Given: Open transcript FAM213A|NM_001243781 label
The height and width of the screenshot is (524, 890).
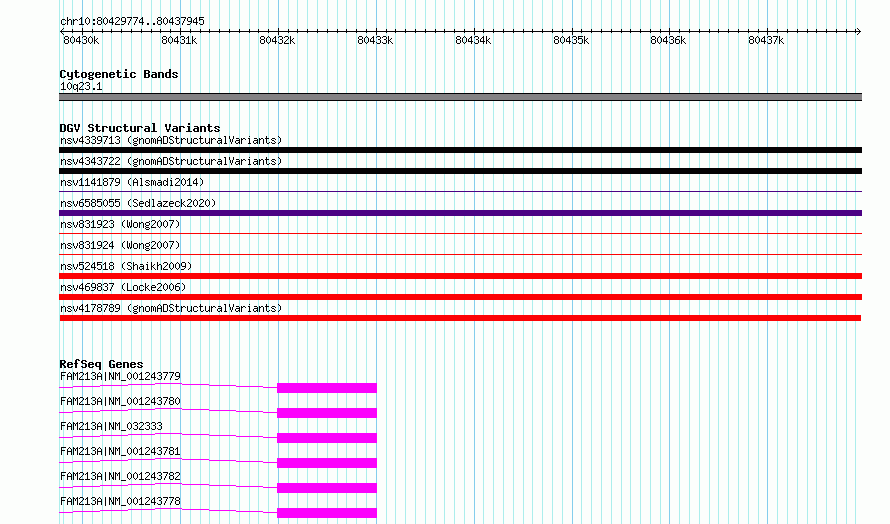Looking at the screenshot, I should (120, 451).
